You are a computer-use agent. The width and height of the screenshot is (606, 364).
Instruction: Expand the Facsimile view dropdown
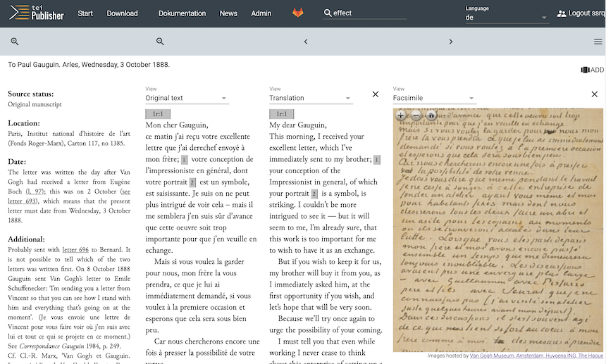point(434,99)
